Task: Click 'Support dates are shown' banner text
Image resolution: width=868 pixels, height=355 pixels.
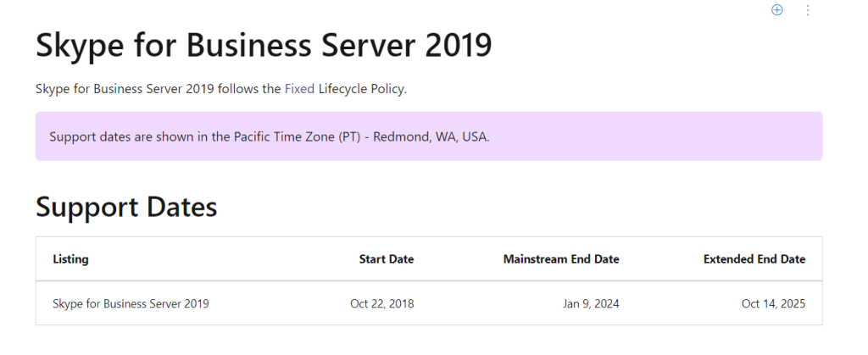Action: click(118, 136)
